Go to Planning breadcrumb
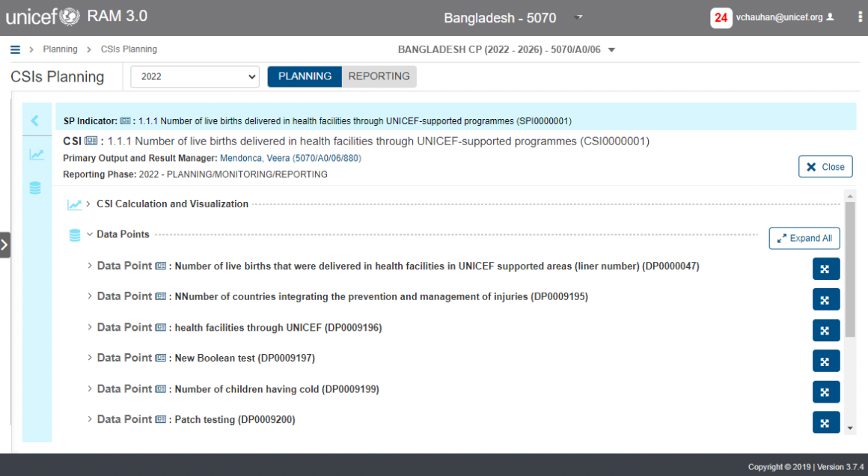Screen dimensions: 868x476 [60, 49]
